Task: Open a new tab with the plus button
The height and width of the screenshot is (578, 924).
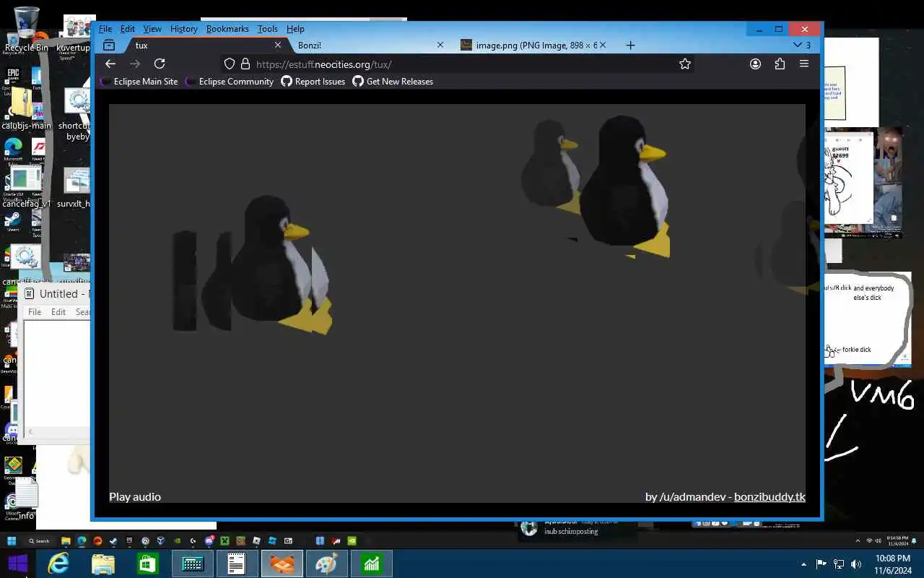Action: point(630,45)
